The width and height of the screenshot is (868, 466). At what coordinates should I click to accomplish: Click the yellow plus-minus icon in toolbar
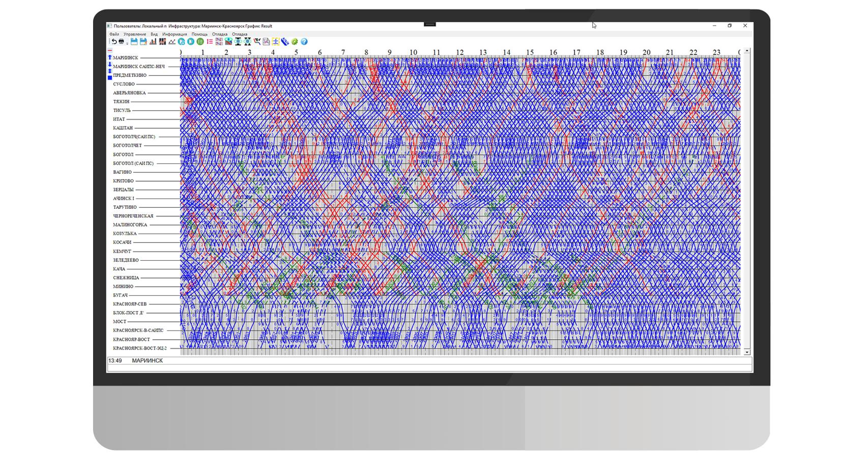(275, 42)
